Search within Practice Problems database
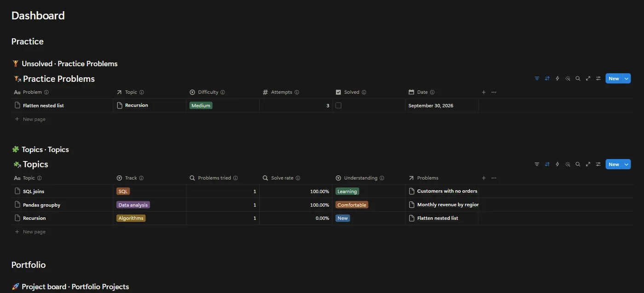This screenshot has height=293, width=644. tap(578, 79)
